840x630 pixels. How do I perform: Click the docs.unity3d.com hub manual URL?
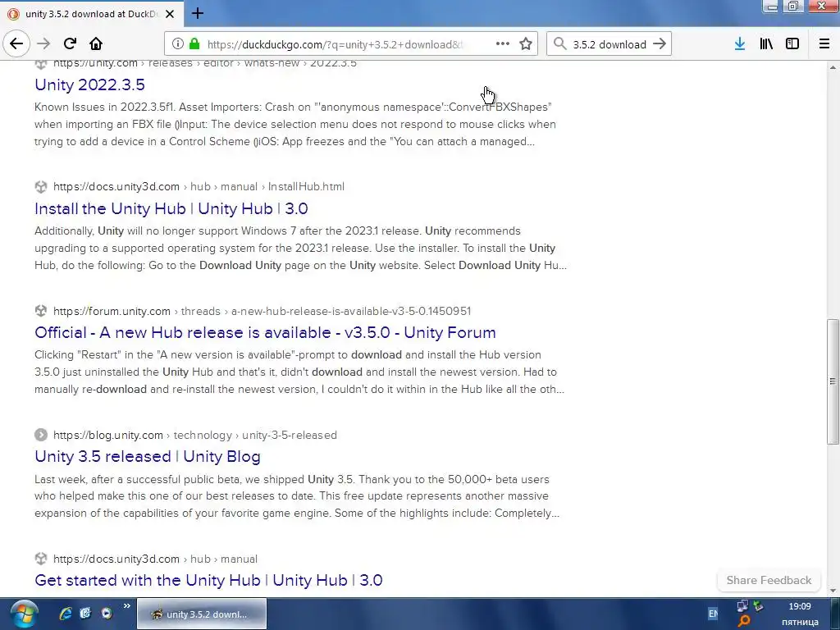(x=155, y=559)
